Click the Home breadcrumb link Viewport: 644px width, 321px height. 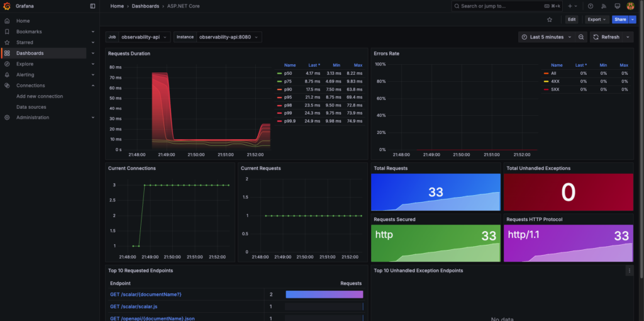point(117,6)
